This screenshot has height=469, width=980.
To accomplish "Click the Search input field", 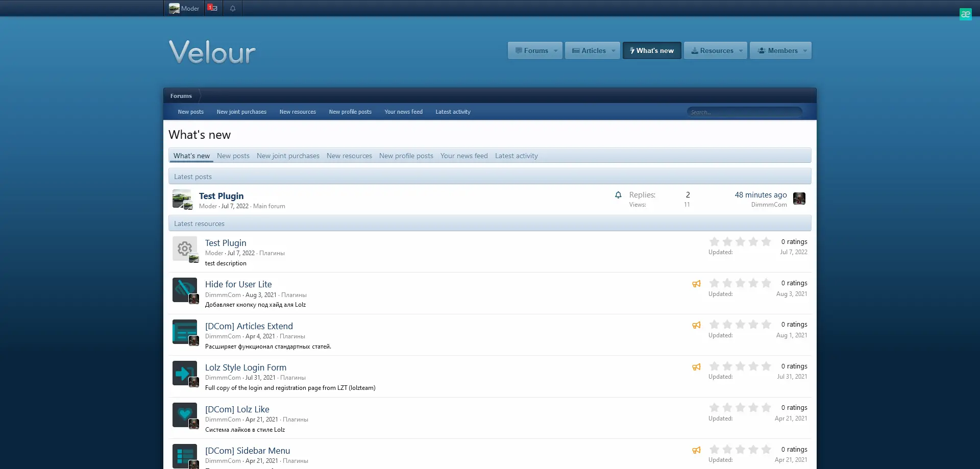I will click(744, 112).
